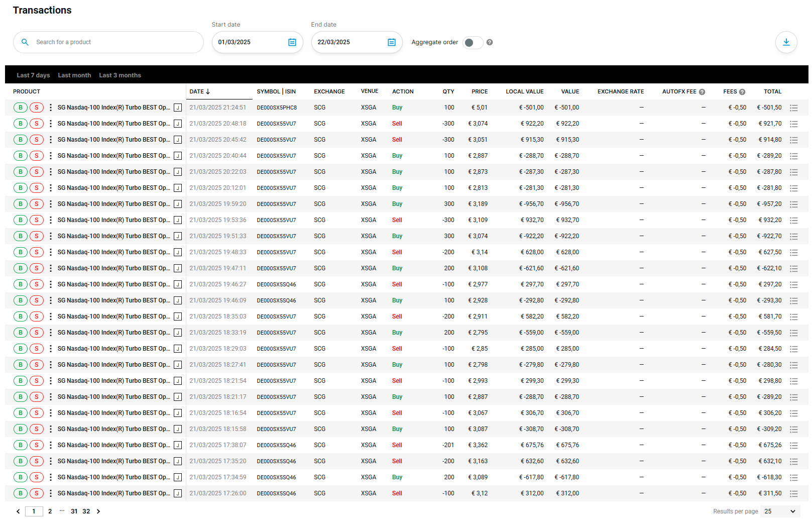Viewport: 812px width, 528px height.
Task: Expand the Results per page dropdown
Action: click(779, 511)
